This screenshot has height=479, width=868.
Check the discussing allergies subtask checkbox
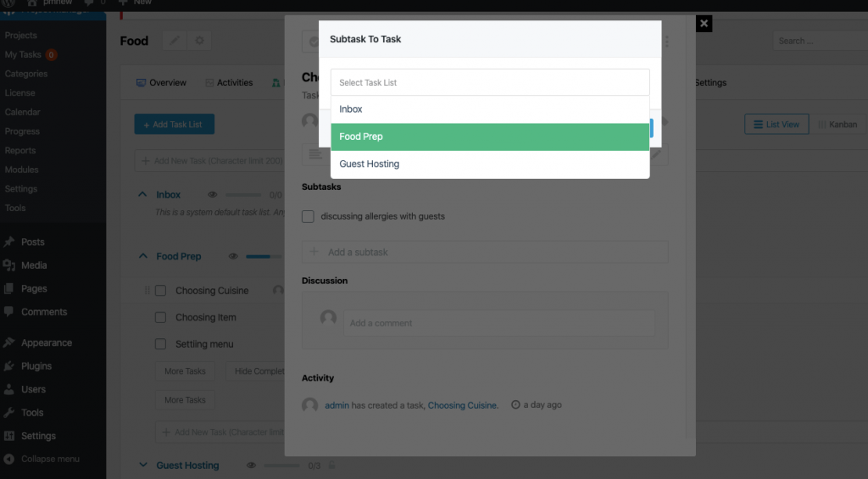pyautogui.click(x=308, y=216)
